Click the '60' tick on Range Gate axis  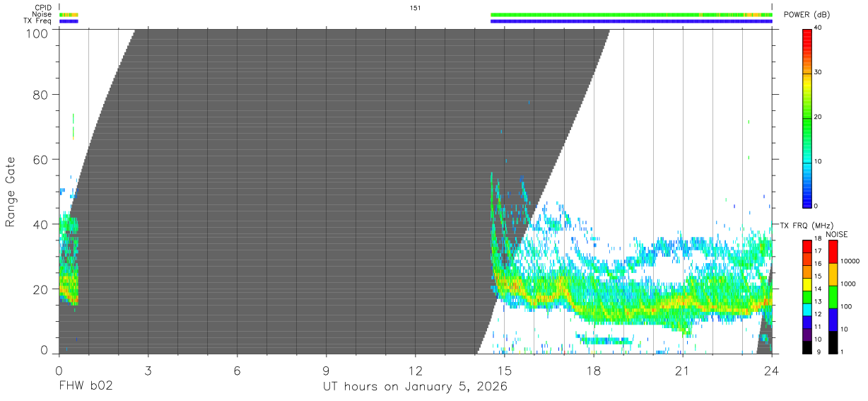click(x=41, y=160)
